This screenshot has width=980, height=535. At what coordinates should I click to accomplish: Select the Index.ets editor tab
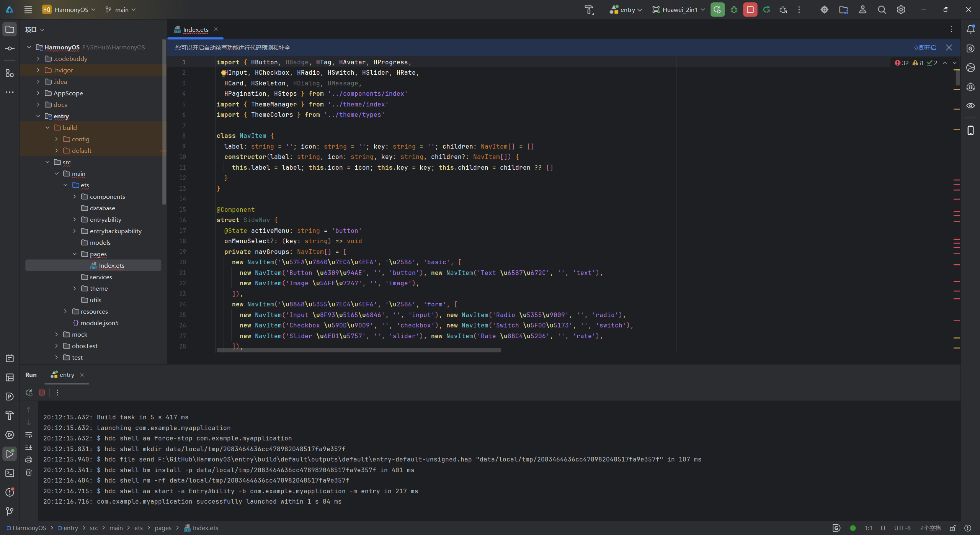[195, 30]
